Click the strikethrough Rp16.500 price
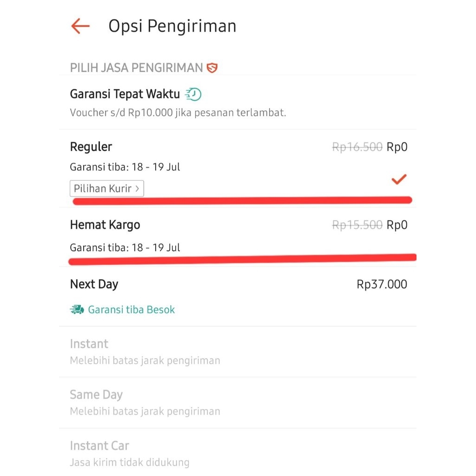The height and width of the screenshot is (476, 476). tap(356, 146)
